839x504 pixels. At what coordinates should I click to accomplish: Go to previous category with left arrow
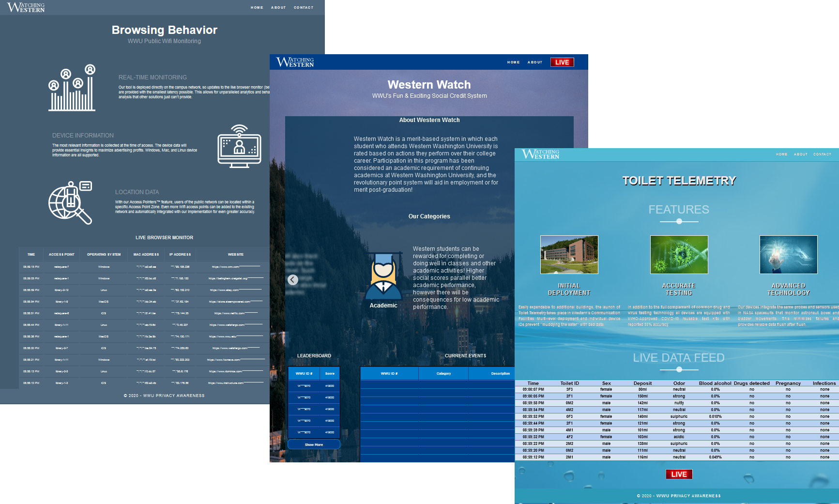click(x=293, y=280)
